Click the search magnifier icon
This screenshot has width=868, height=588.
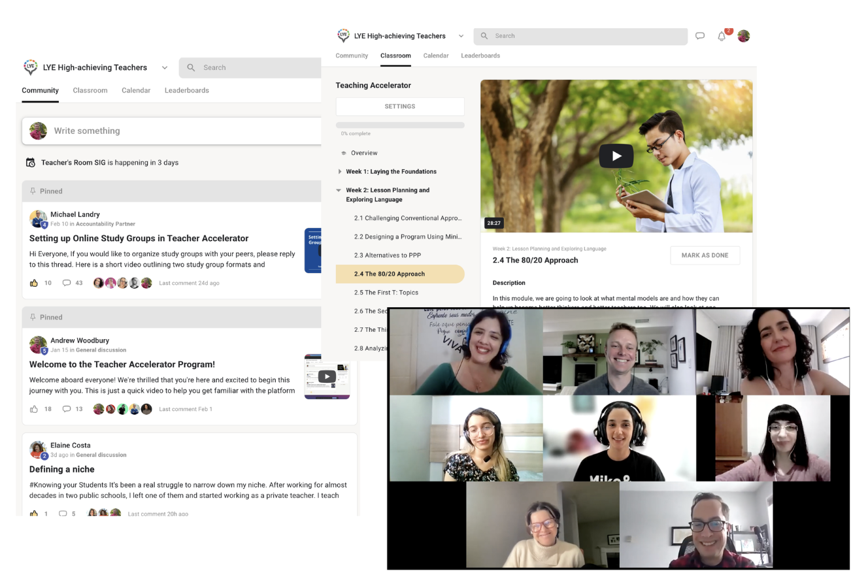click(x=484, y=36)
